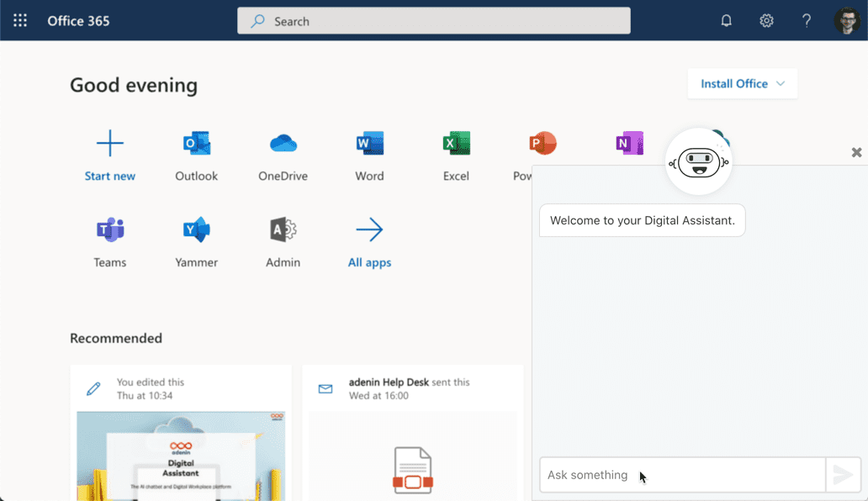This screenshot has width=868, height=501.
Task: Click the Admin label
Action: click(x=283, y=262)
